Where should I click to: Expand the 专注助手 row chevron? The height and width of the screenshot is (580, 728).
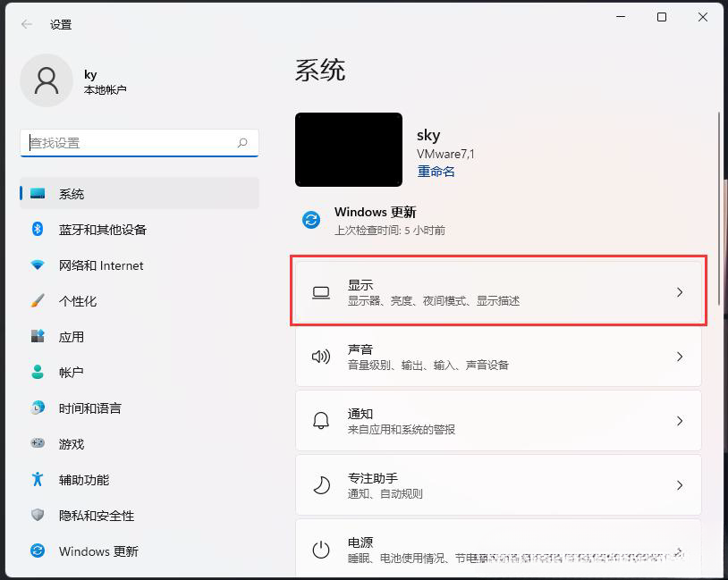point(680,485)
